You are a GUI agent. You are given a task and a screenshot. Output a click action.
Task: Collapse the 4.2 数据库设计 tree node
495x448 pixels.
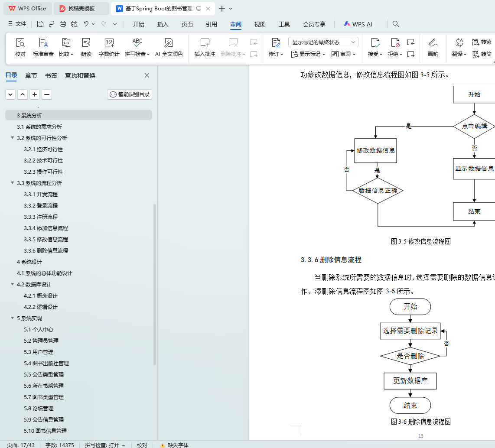(12, 284)
